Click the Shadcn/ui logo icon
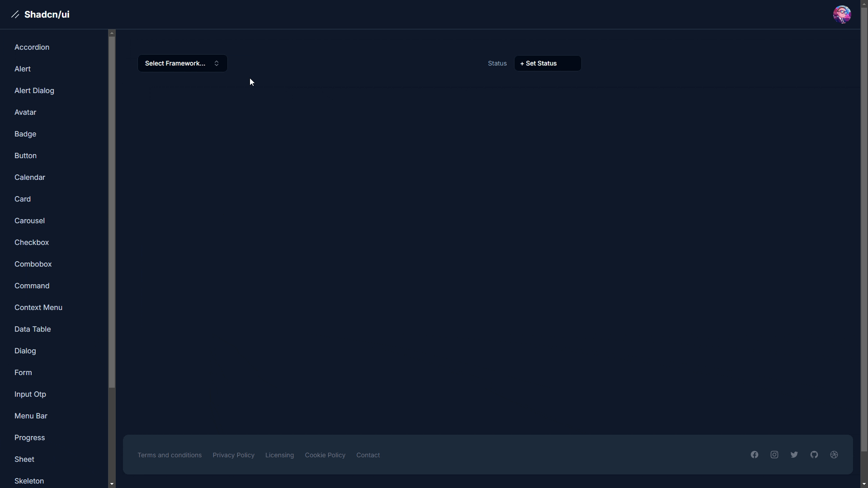This screenshot has height=488, width=868. (15, 14)
